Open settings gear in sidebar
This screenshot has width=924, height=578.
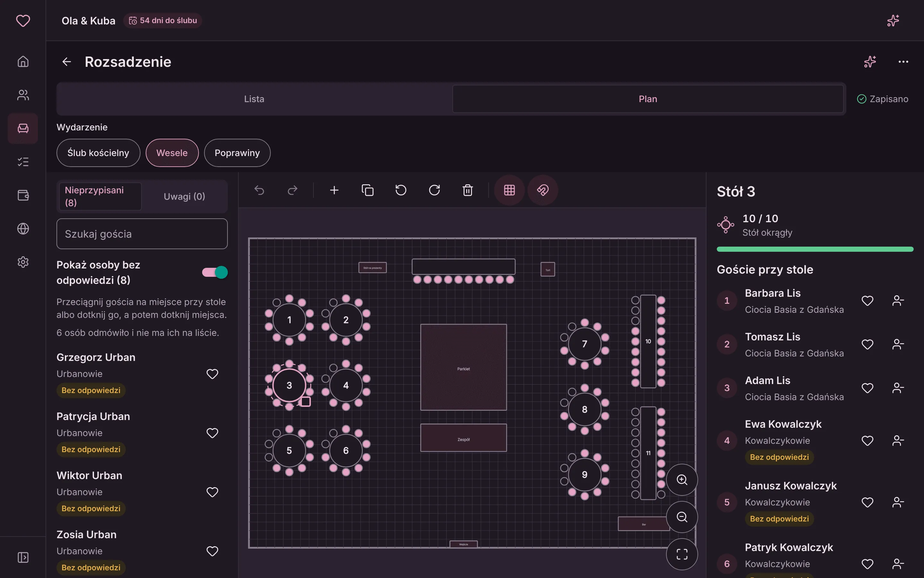pos(23,262)
